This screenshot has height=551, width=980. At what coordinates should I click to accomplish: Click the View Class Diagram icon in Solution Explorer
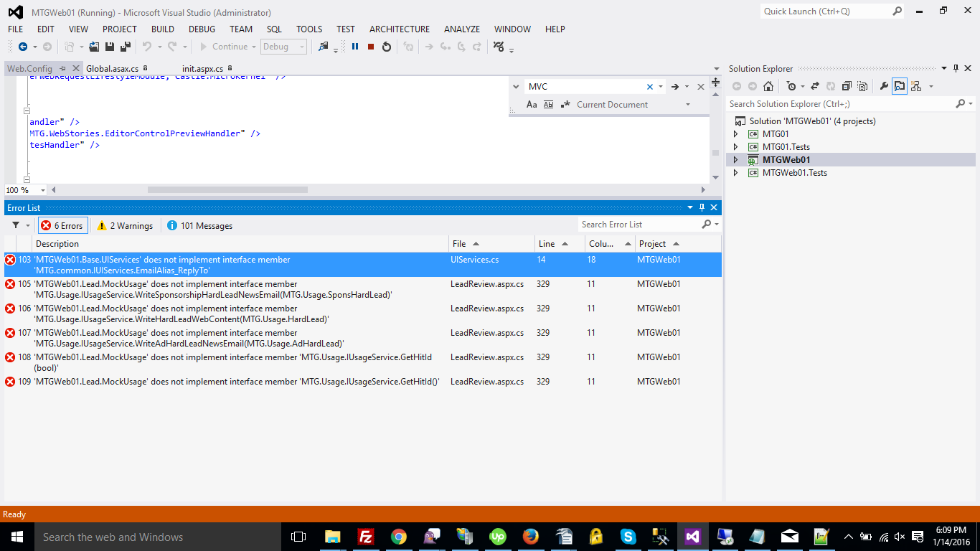point(916,86)
